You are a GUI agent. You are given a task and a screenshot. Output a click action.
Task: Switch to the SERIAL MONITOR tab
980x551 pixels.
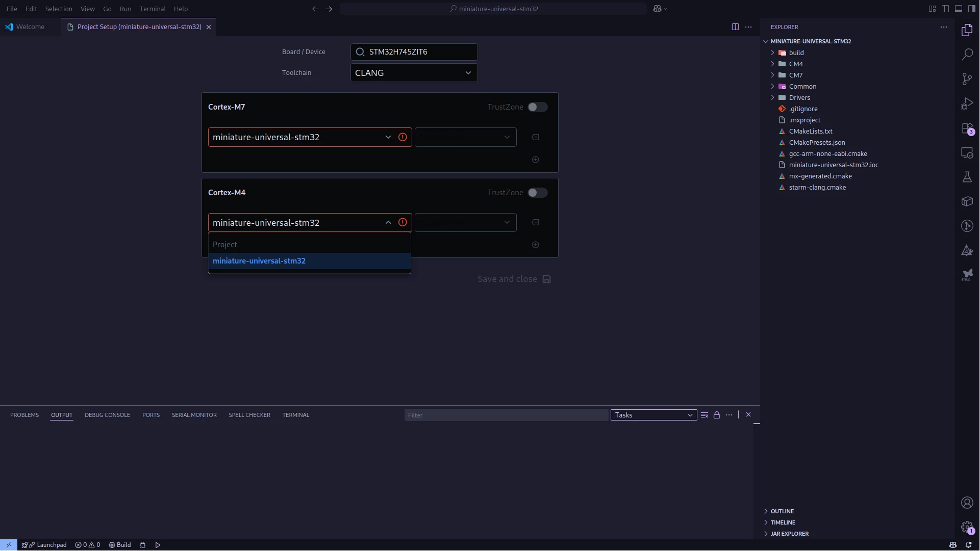pyautogui.click(x=194, y=415)
